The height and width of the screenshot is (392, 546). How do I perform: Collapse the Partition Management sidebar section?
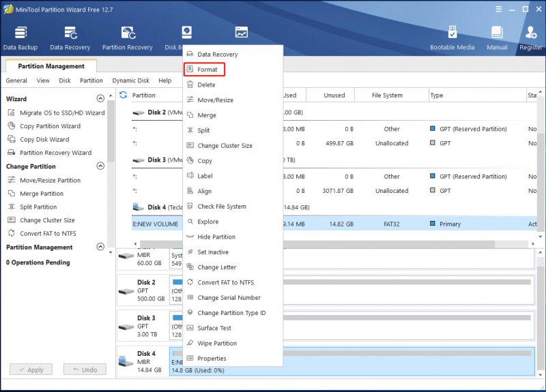coord(100,247)
